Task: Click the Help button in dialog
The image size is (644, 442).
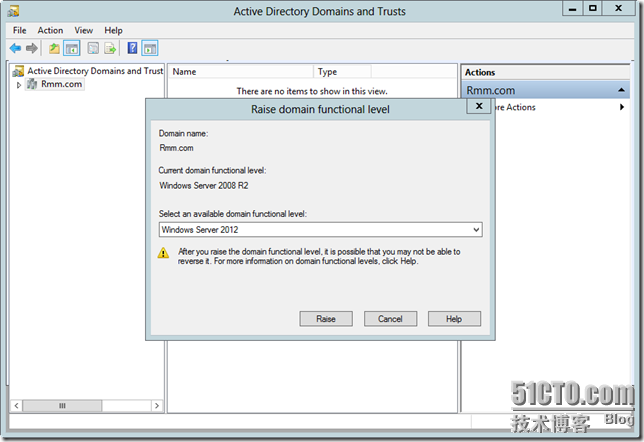Action: click(454, 319)
